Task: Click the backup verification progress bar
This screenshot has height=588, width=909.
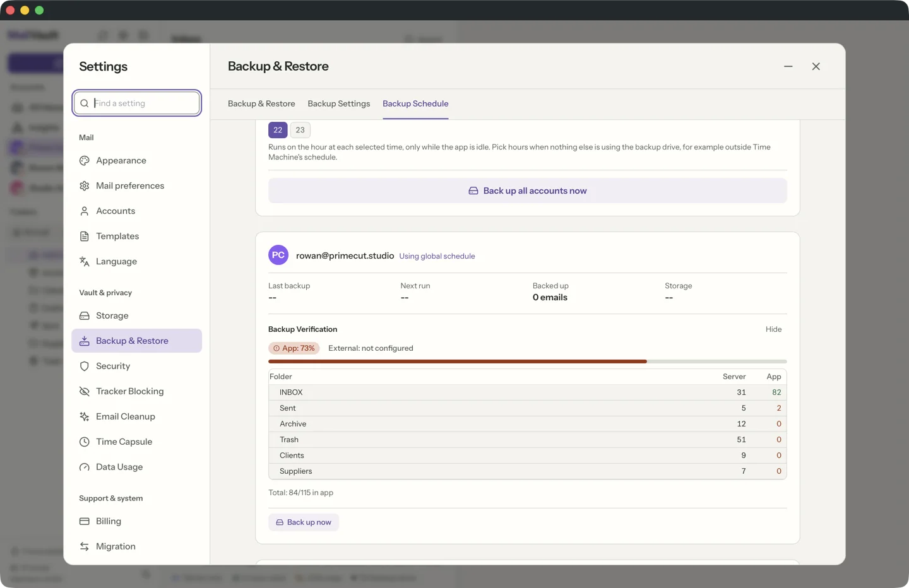Action: [528, 362]
